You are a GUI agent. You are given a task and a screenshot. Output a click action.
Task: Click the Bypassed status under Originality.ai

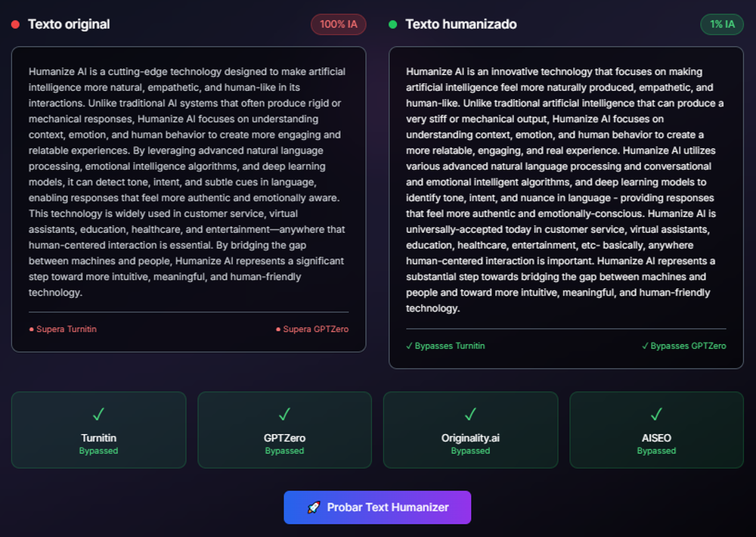[x=470, y=451]
